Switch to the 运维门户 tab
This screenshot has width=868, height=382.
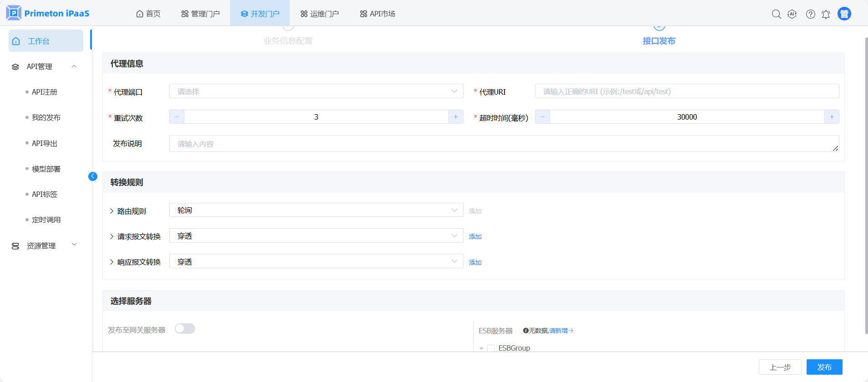click(319, 14)
